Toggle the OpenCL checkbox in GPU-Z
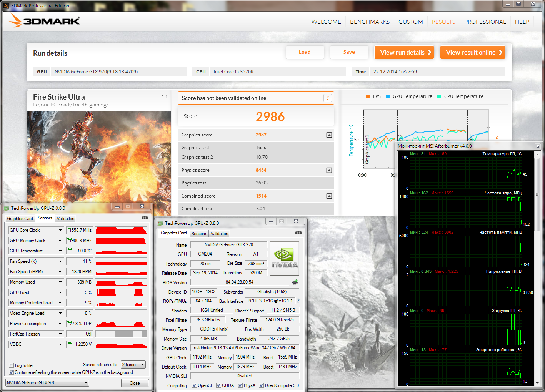The width and height of the screenshot is (545, 392). pos(194,385)
